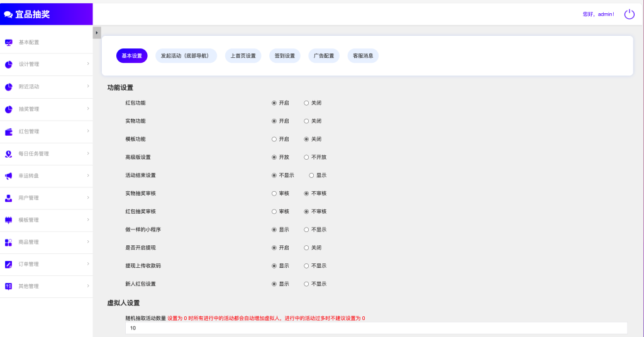Open 发起活动（底部导航）tab
The width and height of the screenshot is (644, 337).
point(186,56)
